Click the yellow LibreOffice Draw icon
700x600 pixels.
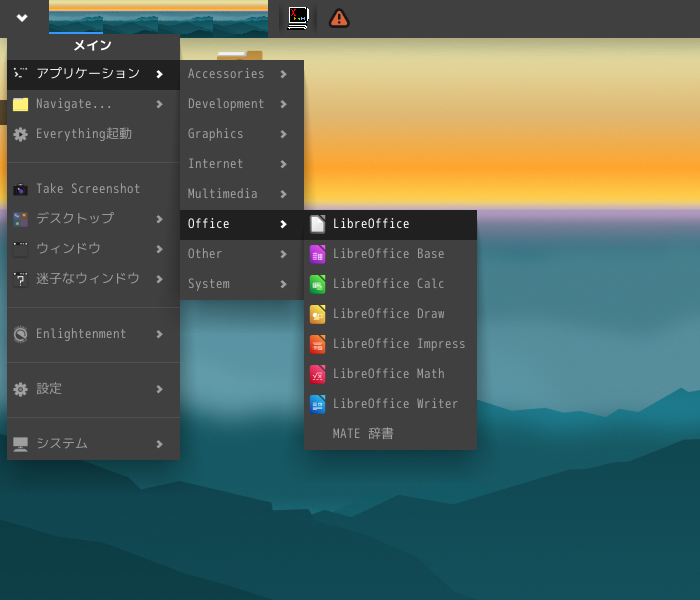(x=317, y=314)
